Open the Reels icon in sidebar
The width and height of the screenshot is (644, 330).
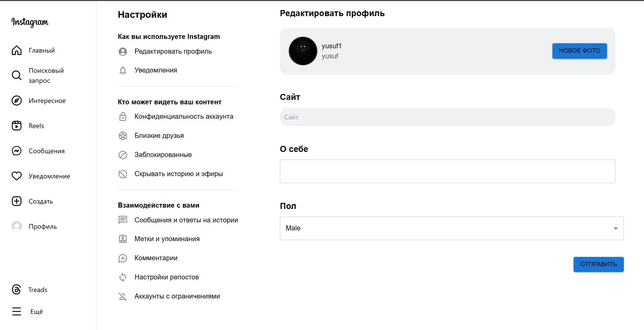tap(16, 125)
